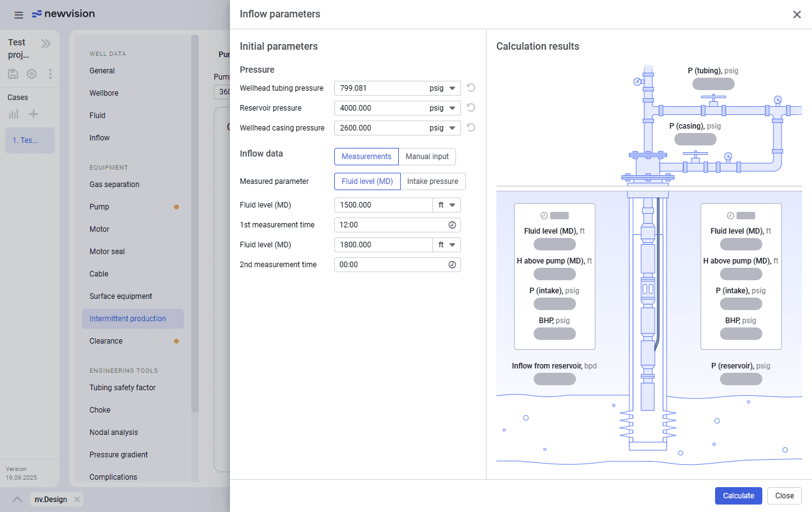Reset Wellhead tubing pressure value
The image size is (812, 512).
(471, 88)
